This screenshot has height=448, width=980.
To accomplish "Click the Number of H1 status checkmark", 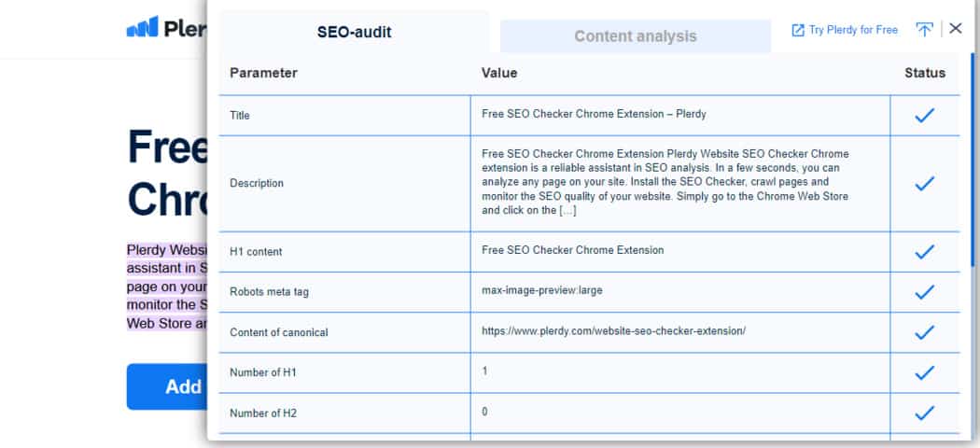I will pos(924,373).
